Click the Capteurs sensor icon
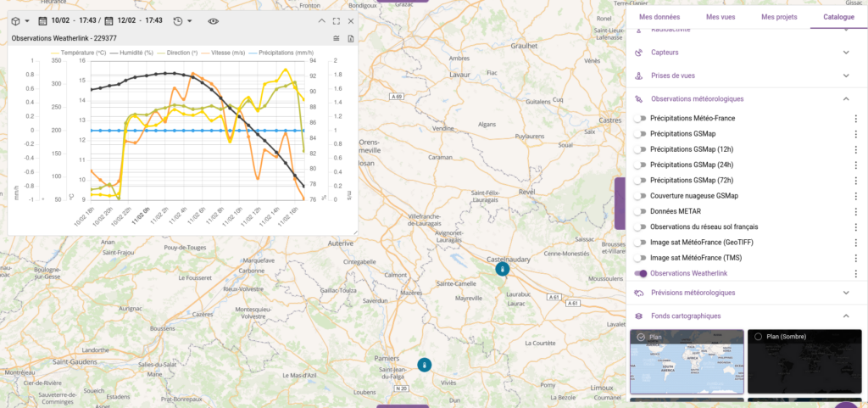The height and width of the screenshot is (408, 868). 638,53
